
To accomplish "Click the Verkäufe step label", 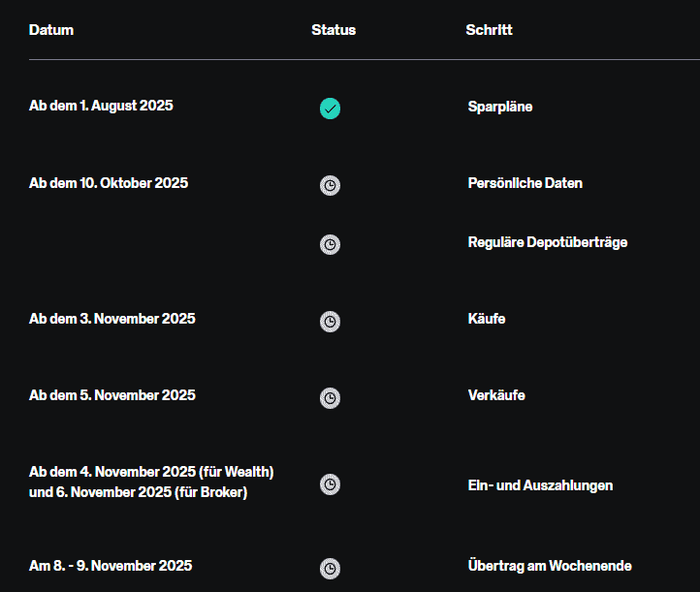I will [x=495, y=395].
